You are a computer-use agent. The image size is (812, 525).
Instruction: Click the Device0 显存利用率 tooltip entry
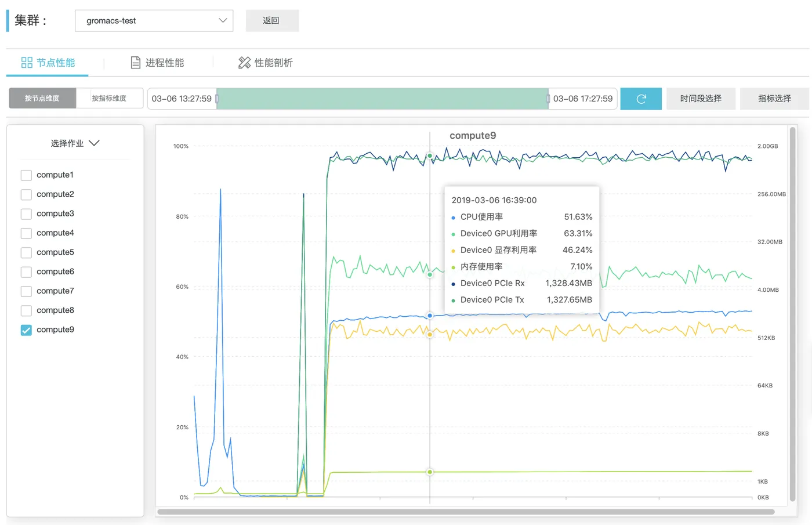[x=522, y=250]
